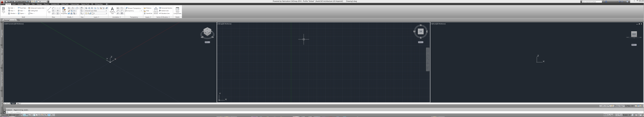Click the Match Properties tool
Screen dimensions: 644x117
[64, 11]
